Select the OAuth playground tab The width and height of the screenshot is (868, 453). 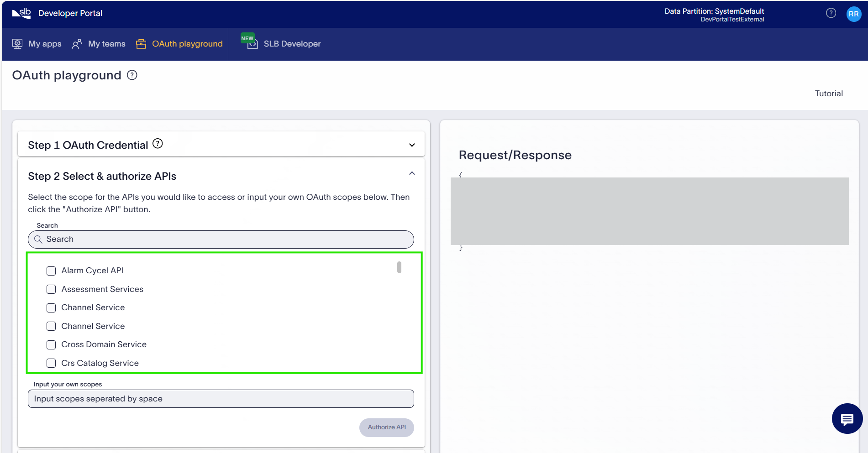tap(179, 44)
